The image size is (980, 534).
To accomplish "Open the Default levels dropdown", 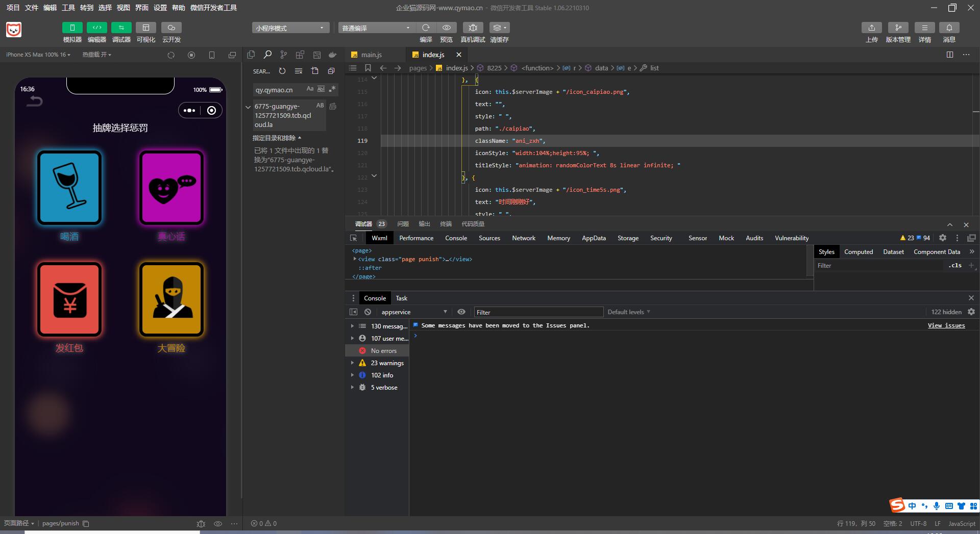I will (x=628, y=312).
